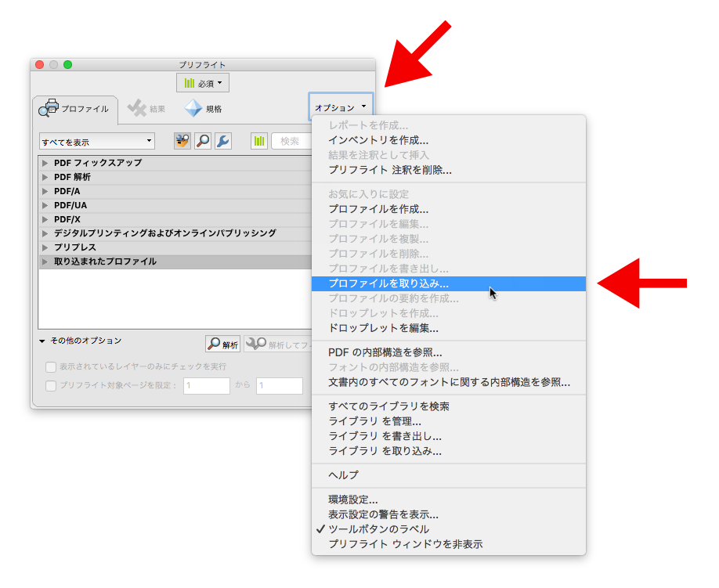Image resolution: width=719 pixels, height=588 pixels.
Task: Expand the PDF/A group
Action: click(45, 191)
